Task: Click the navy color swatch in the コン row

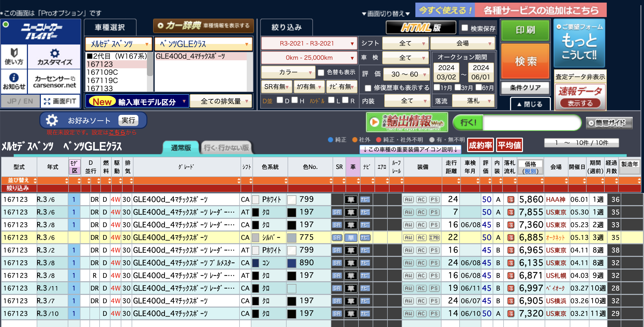Action: pyautogui.click(x=256, y=263)
